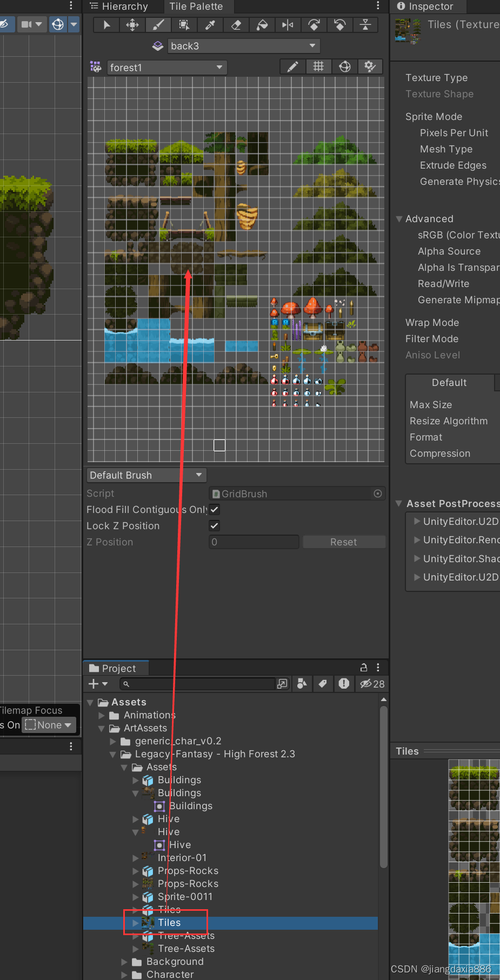Click the Project search field
This screenshot has height=980, width=500.
[x=198, y=684]
